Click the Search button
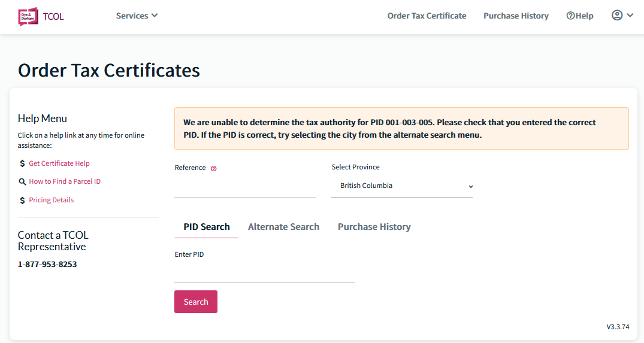Viewport: 644px width, 343px height. click(196, 302)
